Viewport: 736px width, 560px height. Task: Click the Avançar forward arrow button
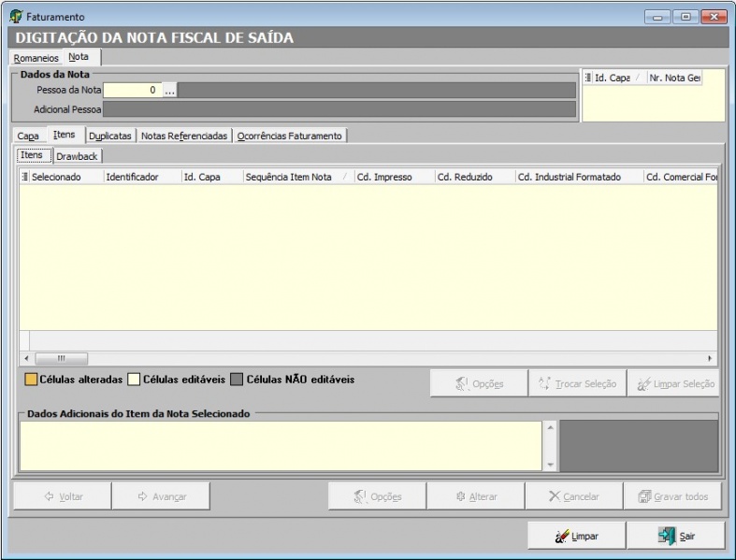coord(161,496)
